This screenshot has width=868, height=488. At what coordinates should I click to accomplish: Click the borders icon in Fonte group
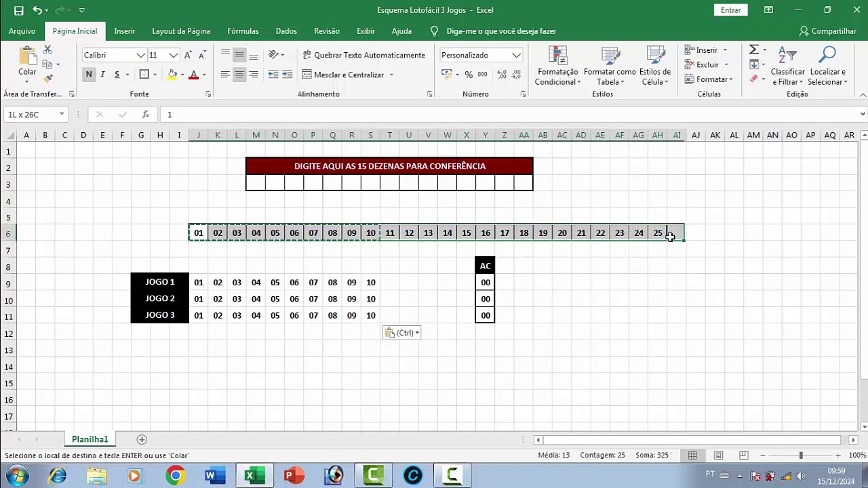(x=144, y=75)
